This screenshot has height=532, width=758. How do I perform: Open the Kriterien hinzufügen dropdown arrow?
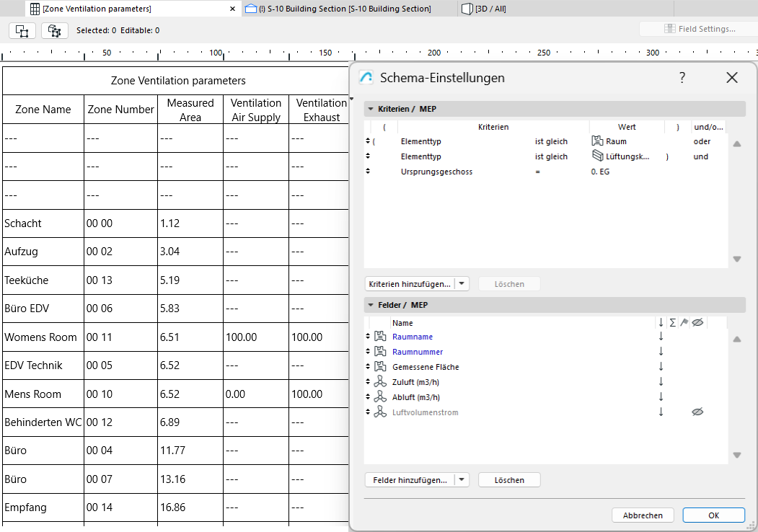click(x=462, y=283)
